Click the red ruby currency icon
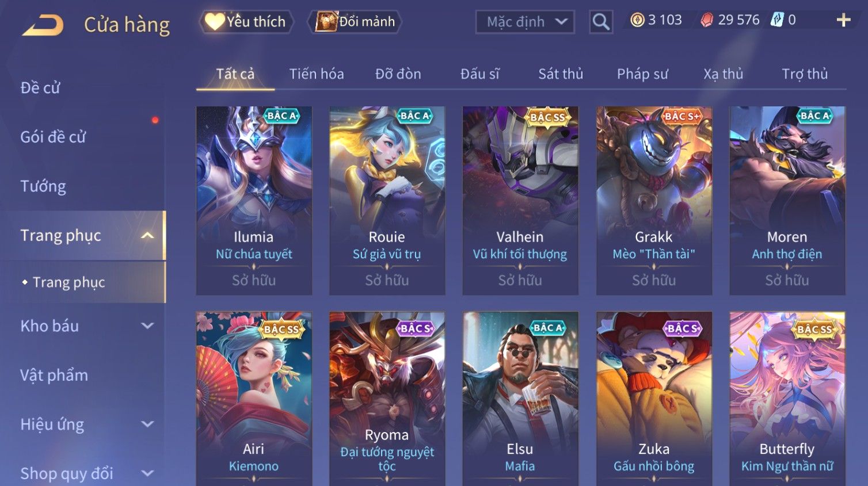This screenshot has width=868, height=486. (x=706, y=20)
